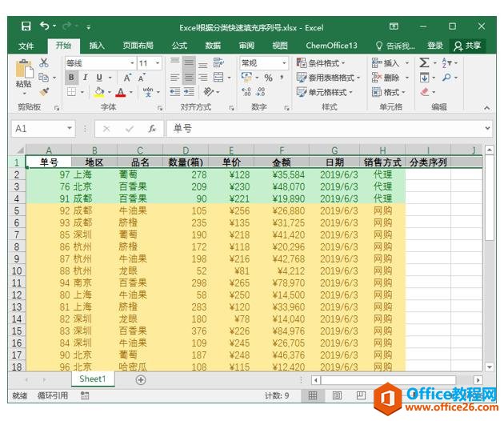Click 格式 Format cells button
504x421 pixels.
click(x=388, y=92)
